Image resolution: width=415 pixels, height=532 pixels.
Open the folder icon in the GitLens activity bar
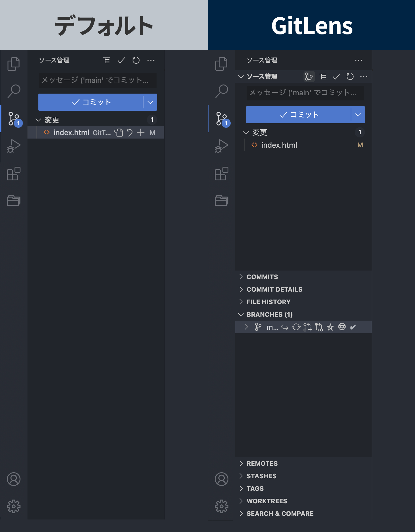(221, 201)
